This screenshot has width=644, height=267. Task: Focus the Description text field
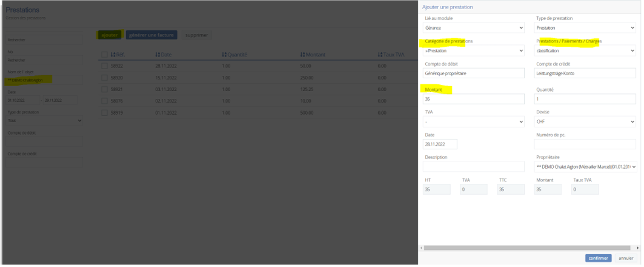coord(474,167)
